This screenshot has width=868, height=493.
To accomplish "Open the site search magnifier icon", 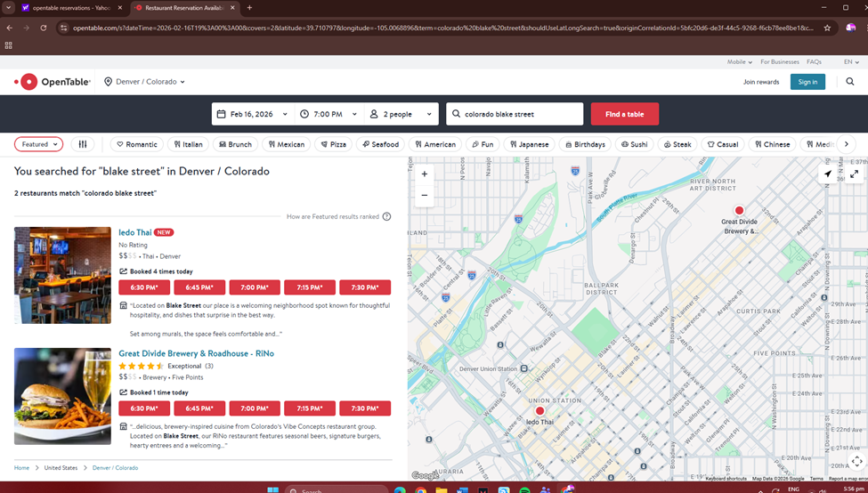I will click(849, 82).
